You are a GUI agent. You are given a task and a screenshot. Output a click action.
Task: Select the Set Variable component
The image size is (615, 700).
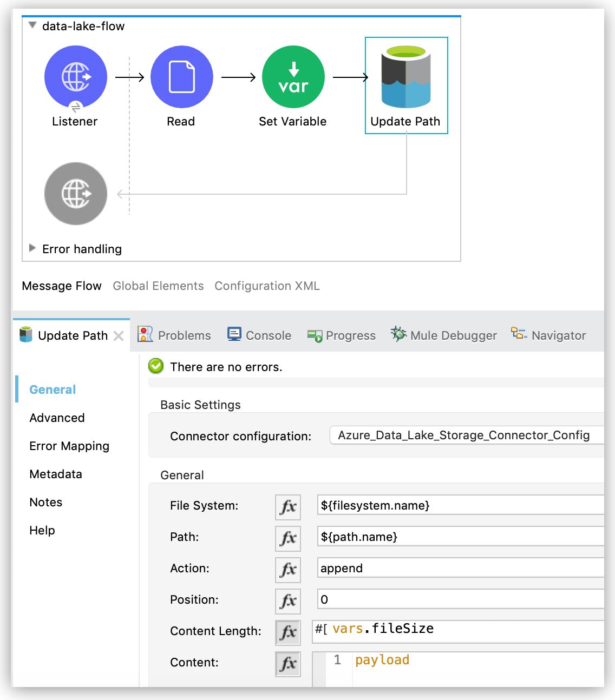(293, 77)
